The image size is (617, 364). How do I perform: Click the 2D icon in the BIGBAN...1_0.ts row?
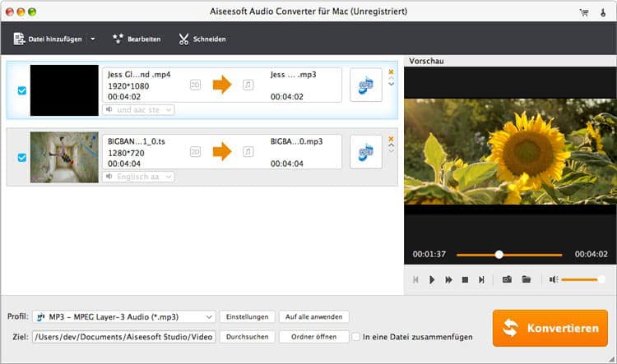(195, 151)
